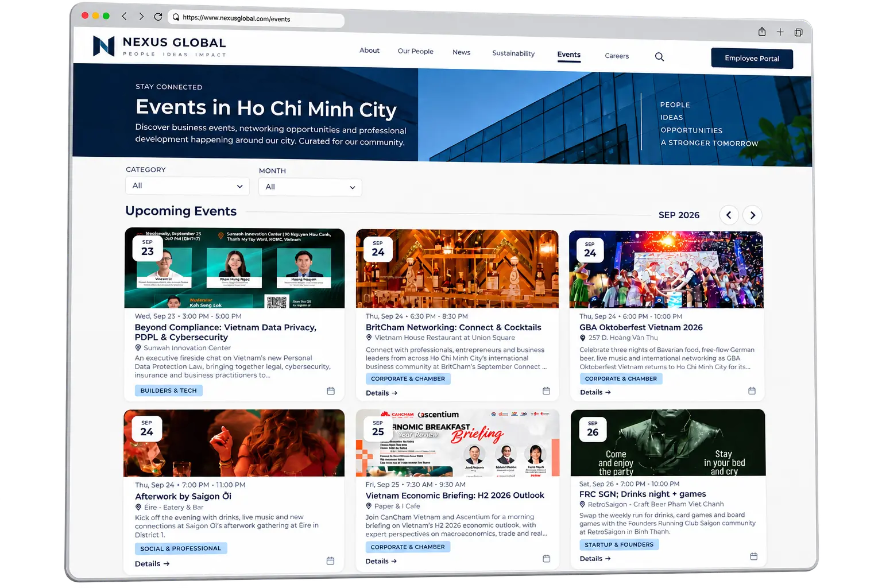Navigate to Sustainability page
The image size is (882, 588).
[513, 53]
